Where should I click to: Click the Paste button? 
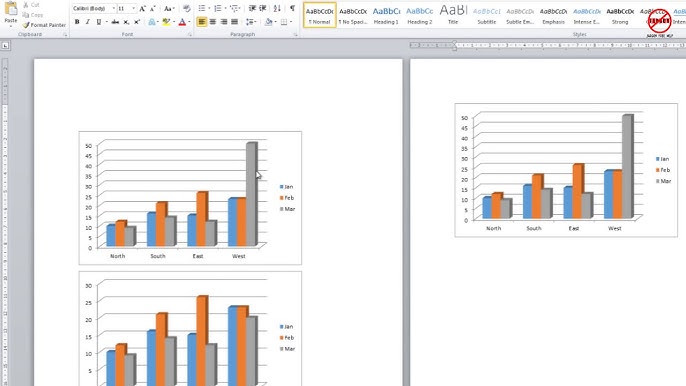10,14
